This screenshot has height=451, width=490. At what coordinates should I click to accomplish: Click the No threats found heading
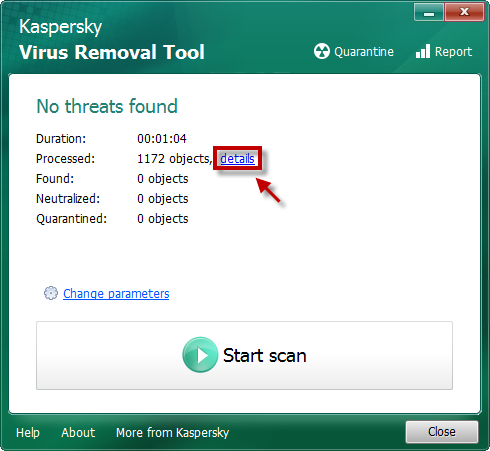(107, 106)
